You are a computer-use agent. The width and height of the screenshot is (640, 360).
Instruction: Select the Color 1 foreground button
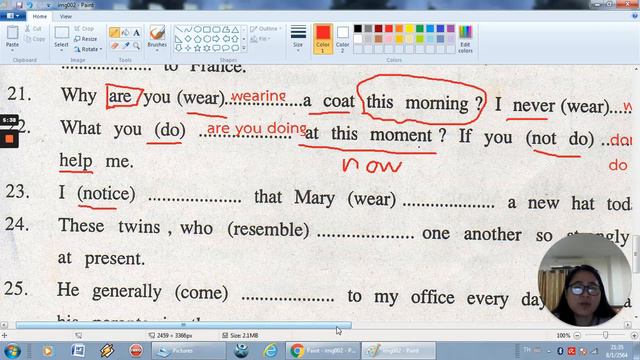point(322,39)
